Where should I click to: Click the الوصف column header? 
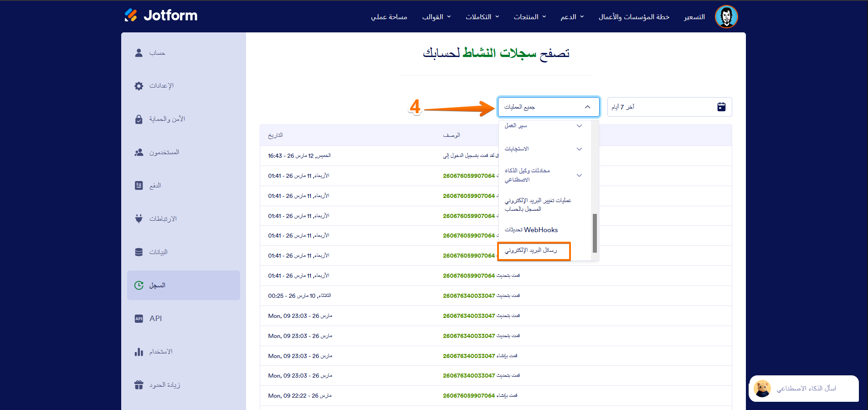pyautogui.click(x=452, y=135)
